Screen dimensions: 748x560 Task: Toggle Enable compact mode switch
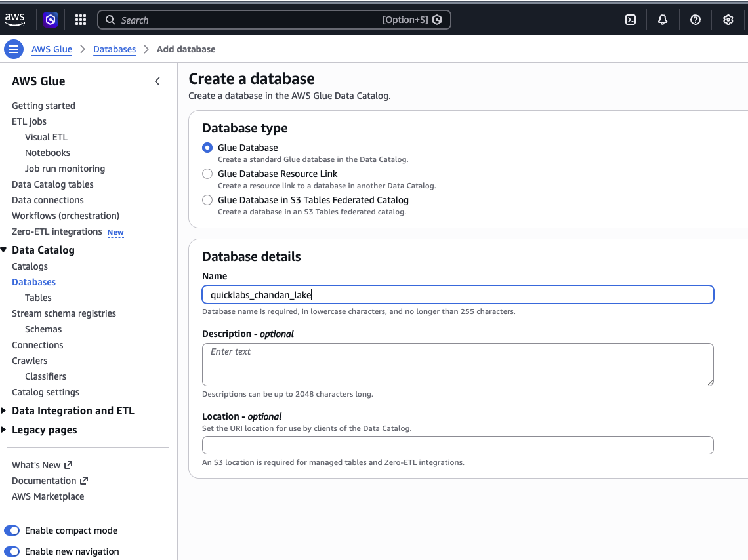tap(12, 530)
